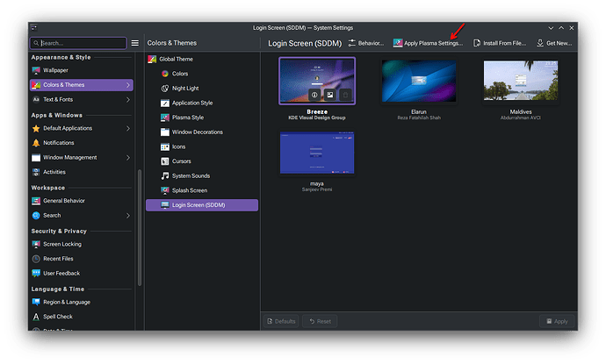Click the Screen Locking icon

point(36,245)
